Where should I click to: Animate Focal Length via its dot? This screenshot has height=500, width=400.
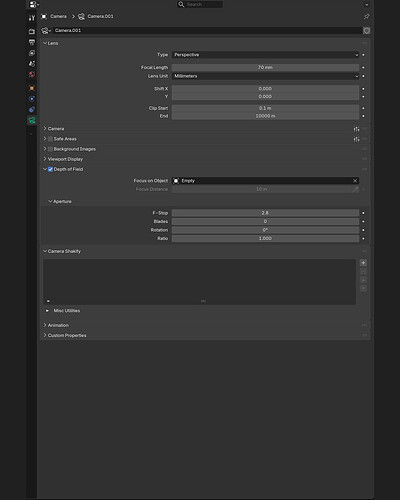(363, 68)
